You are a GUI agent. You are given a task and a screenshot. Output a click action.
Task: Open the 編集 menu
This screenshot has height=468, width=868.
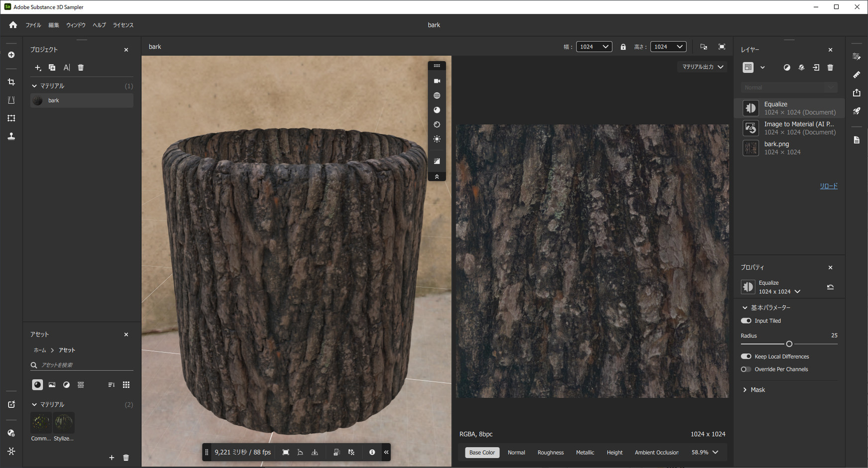pyautogui.click(x=54, y=25)
